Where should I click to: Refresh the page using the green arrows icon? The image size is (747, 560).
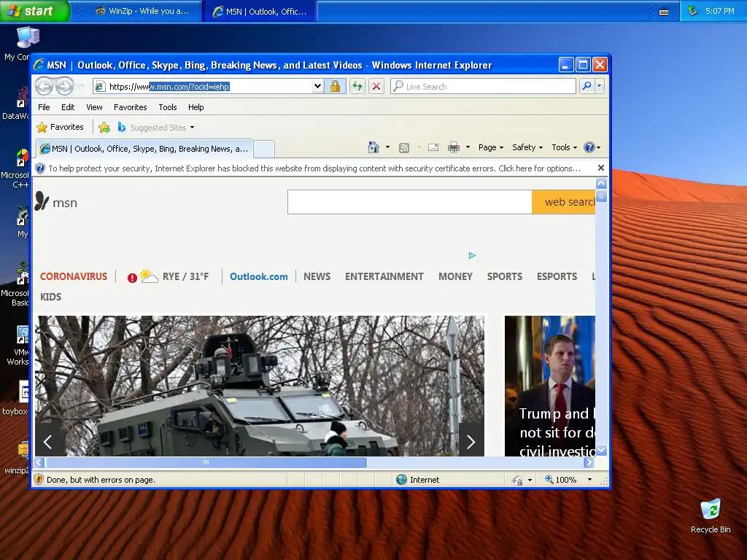357,86
